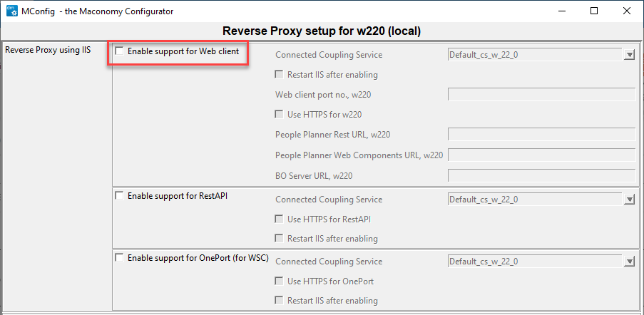This screenshot has width=644, height=315.
Task: Enable support for Web client checkbox
Action: click(119, 51)
